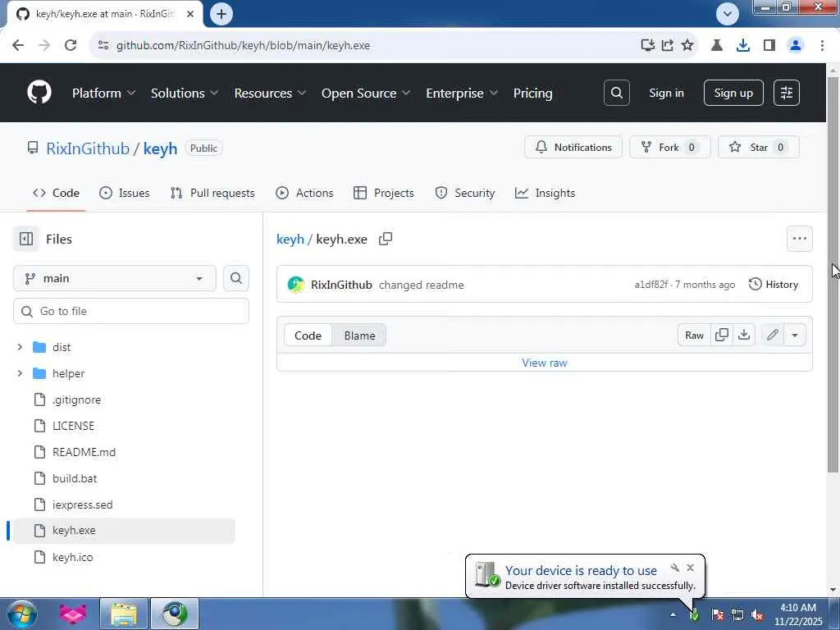Switch to the Issues tab
Image resolution: width=840 pixels, height=630 pixels.
(125, 193)
